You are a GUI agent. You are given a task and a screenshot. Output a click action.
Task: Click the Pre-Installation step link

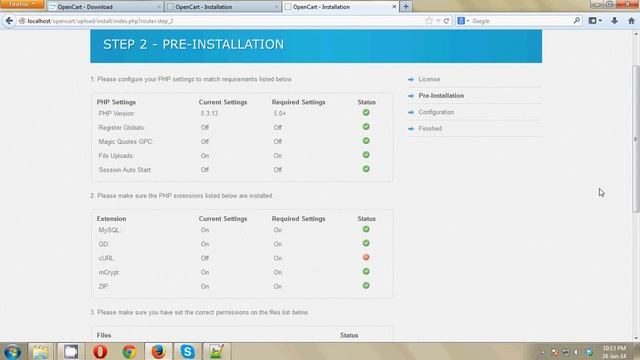441,96
